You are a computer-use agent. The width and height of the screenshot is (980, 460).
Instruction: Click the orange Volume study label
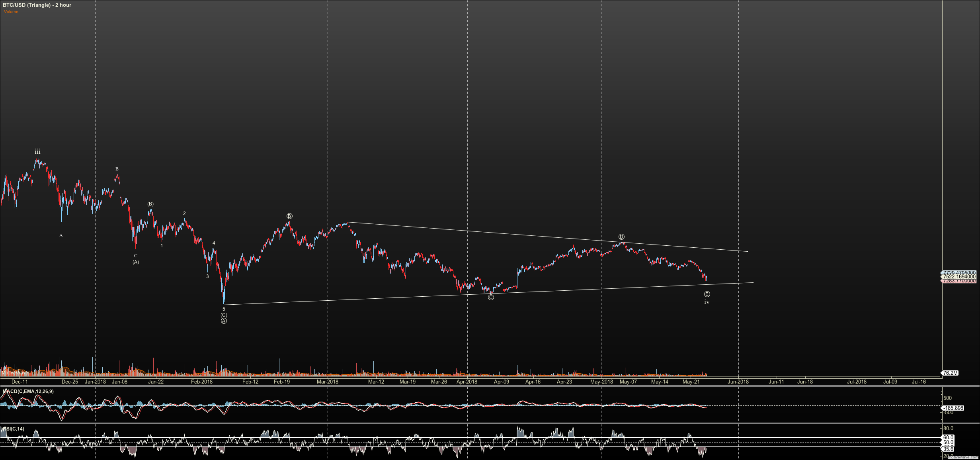(x=11, y=12)
